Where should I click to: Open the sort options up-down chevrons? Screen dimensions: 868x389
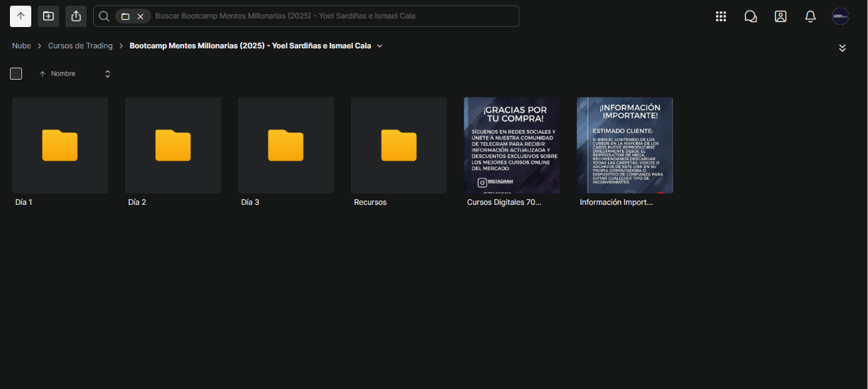(x=107, y=74)
